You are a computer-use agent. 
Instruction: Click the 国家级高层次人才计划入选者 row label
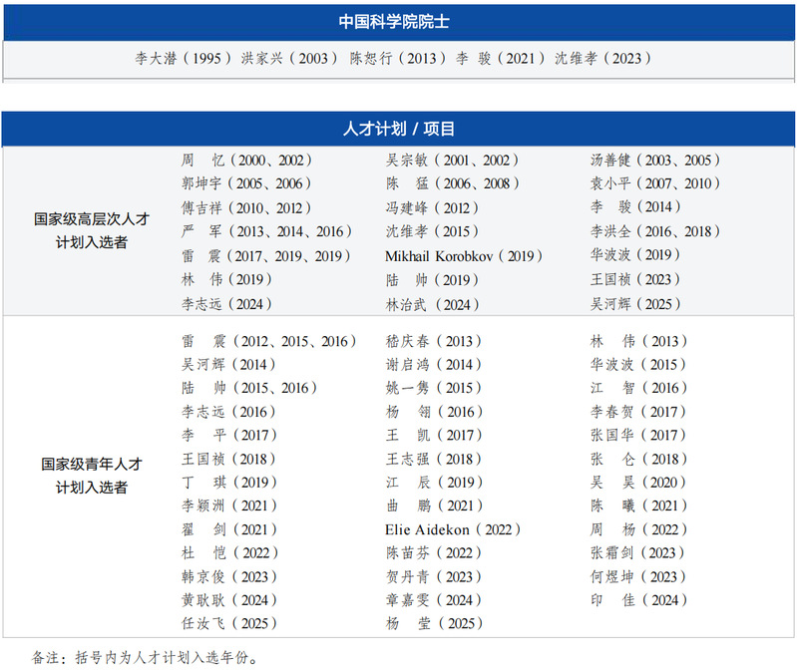tap(92, 231)
